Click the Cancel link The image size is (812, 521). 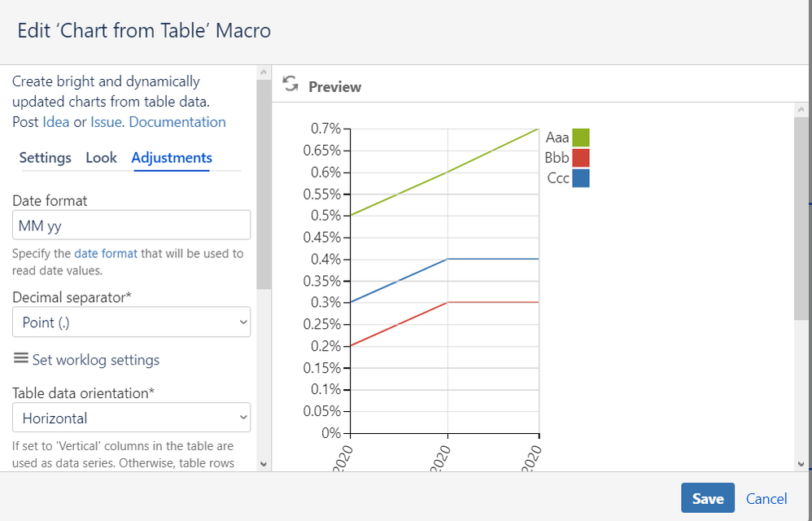pos(766,498)
